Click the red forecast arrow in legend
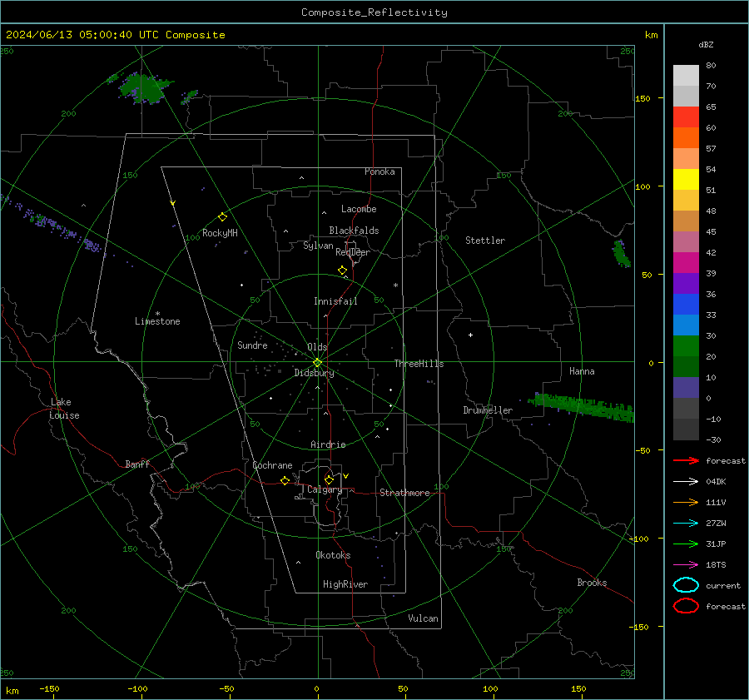This screenshot has height=700, width=749. click(x=686, y=460)
